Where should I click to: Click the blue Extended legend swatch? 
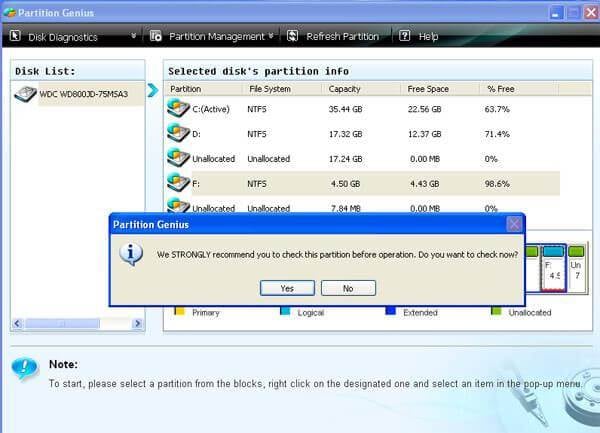(390, 311)
